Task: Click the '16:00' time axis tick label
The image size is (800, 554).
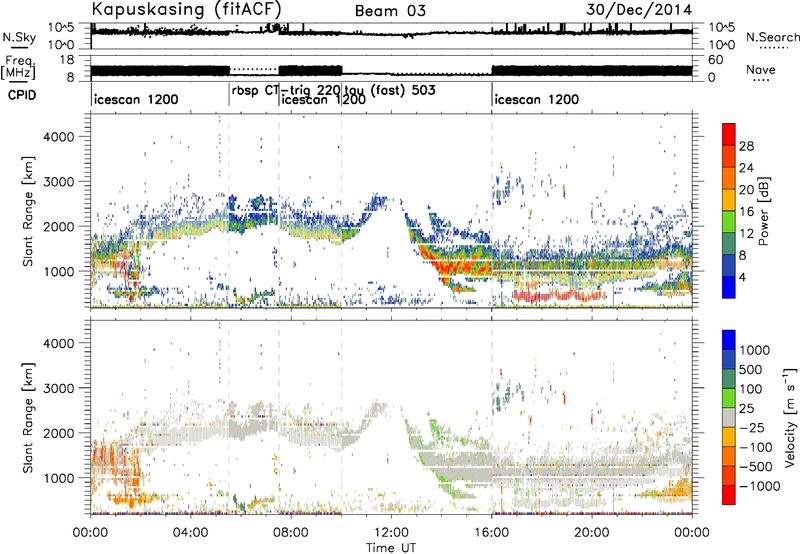Action: pos(491,532)
